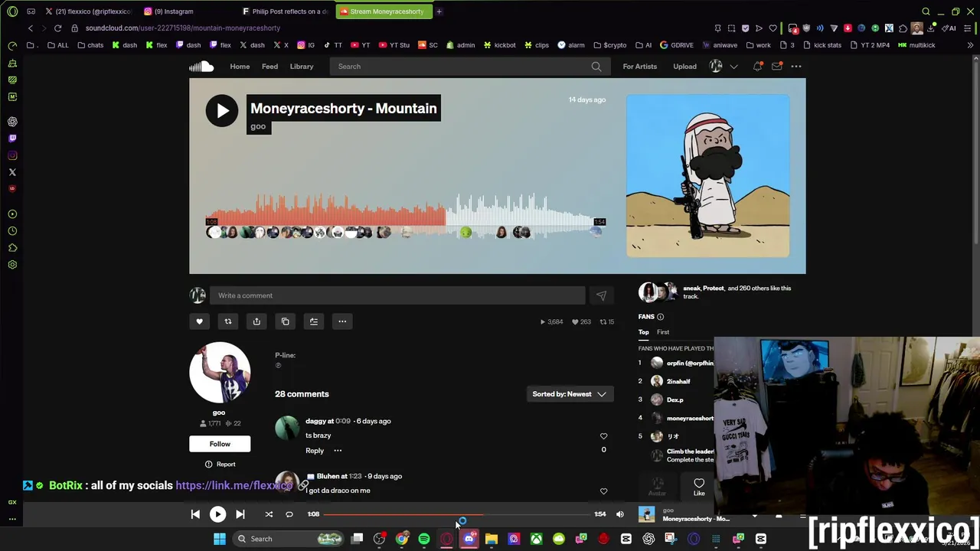This screenshot has width=980, height=551.
Task: Click the track artwork image
Action: pos(707,176)
